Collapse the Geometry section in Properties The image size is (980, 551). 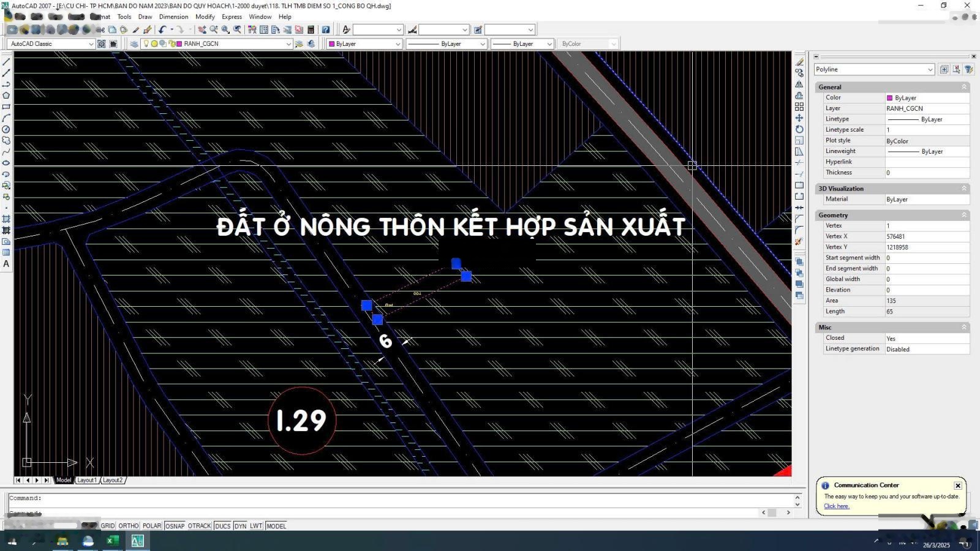[x=963, y=216]
